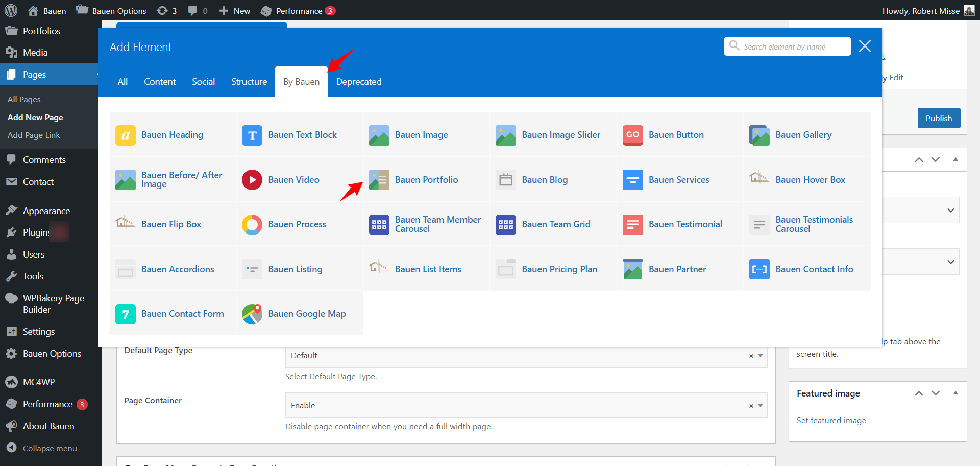Select the Bauen Team Member Carousel icon
The height and width of the screenshot is (466, 980).
(x=379, y=225)
